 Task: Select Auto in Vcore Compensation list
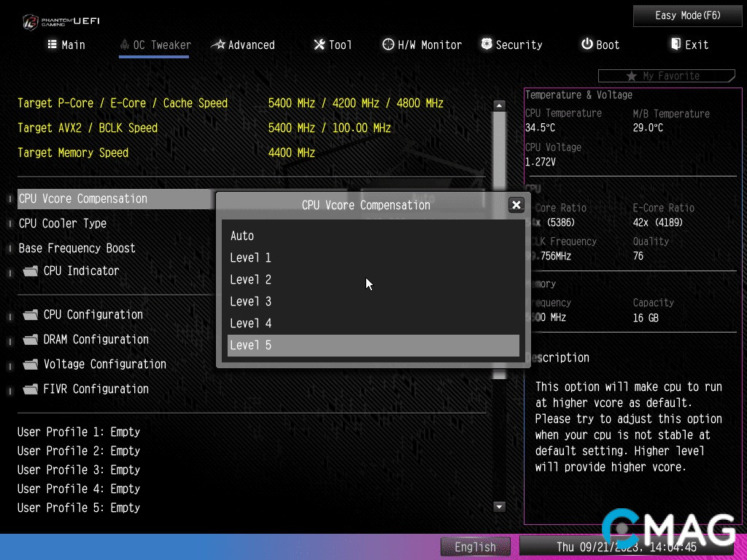[x=242, y=236]
